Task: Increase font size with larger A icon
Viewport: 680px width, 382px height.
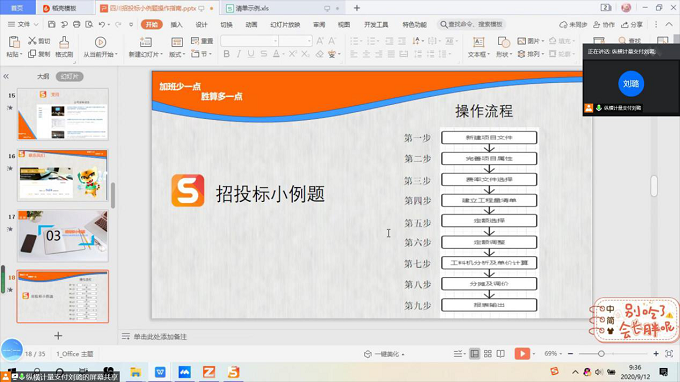Action: [x=320, y=41]
